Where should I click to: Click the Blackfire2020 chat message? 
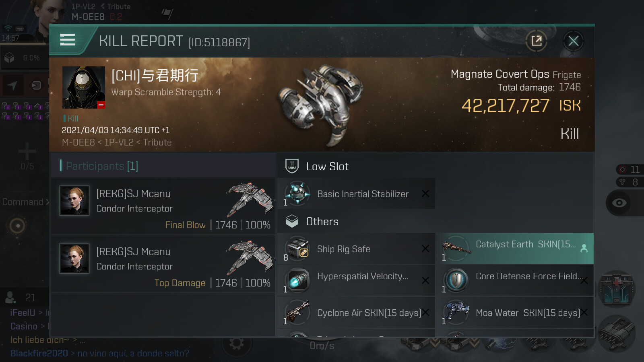point(99,353)
